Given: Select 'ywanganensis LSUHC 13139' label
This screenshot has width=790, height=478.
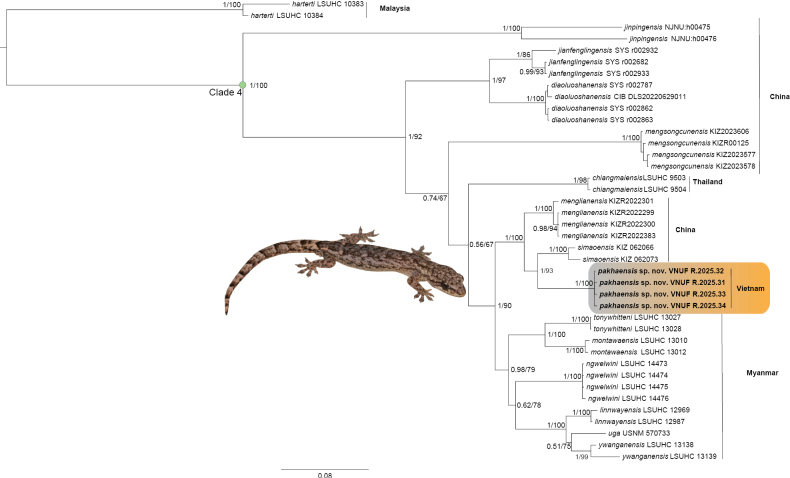Looking at the screenshot, I should point(669,457).
